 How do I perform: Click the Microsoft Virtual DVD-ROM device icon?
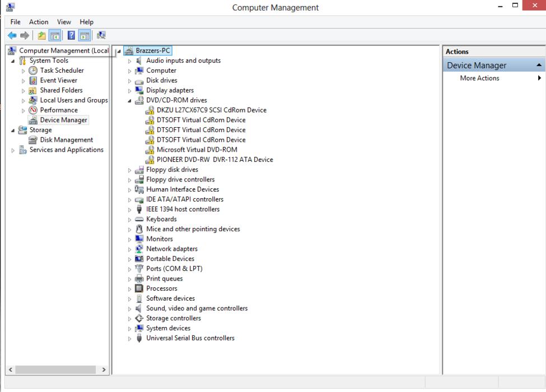coord(150,150)
